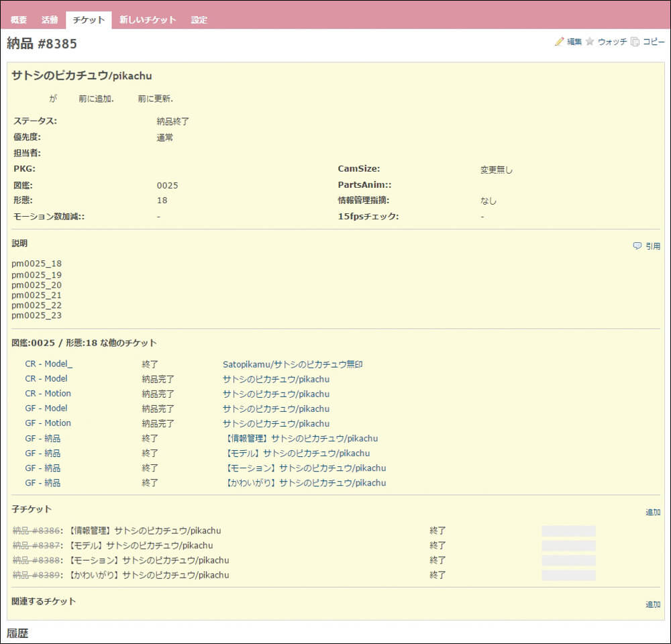
Task: Open 【かわいがり】サトシのピカチュウ/pikachu link in related list
Action: (305, 483)
